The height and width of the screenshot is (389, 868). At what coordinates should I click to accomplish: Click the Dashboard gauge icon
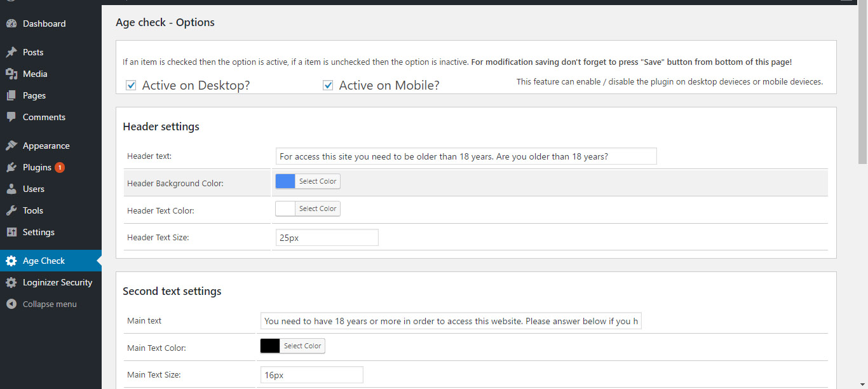pyautogui.click(x=11, y=24)
